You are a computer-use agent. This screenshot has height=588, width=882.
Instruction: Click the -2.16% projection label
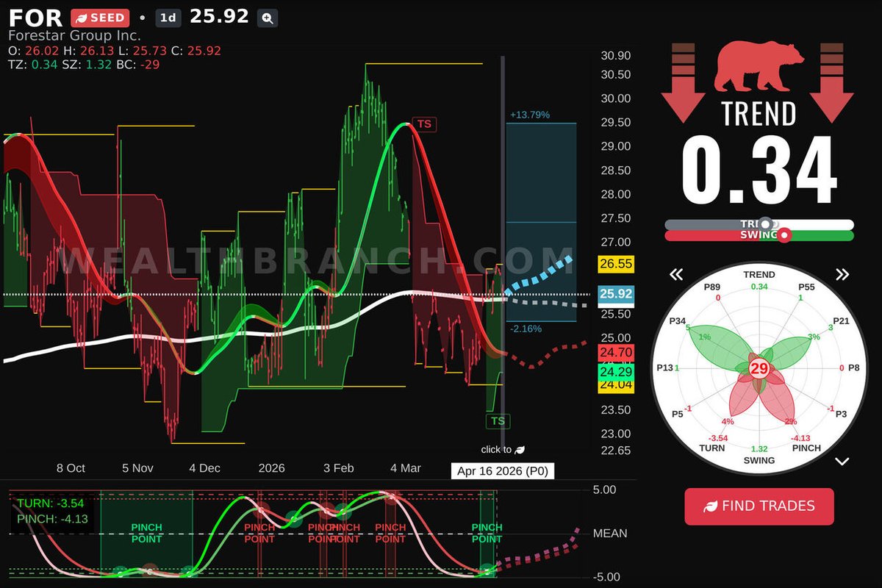coord(526,329)
